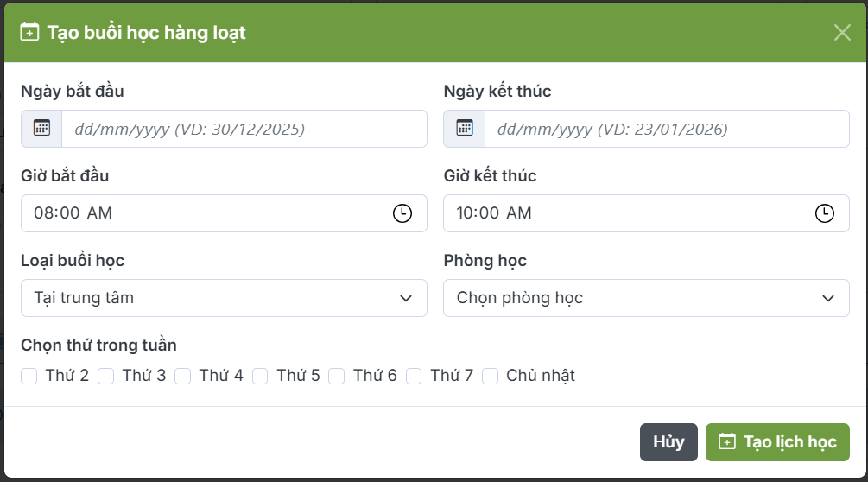Enable the Thứ 3 checkbox
This screenshot has height=482, width=868.
point(106,376)
